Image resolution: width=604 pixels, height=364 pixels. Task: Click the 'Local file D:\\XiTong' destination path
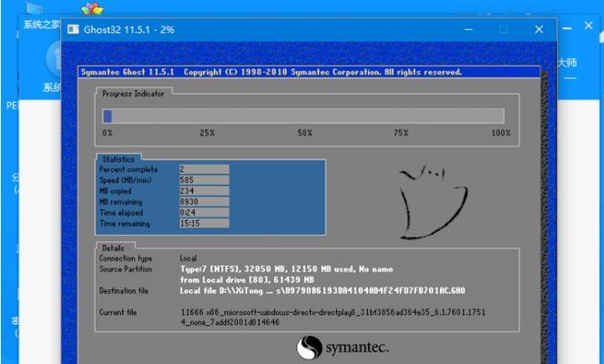pyautogui.click(x=322, y=290)
